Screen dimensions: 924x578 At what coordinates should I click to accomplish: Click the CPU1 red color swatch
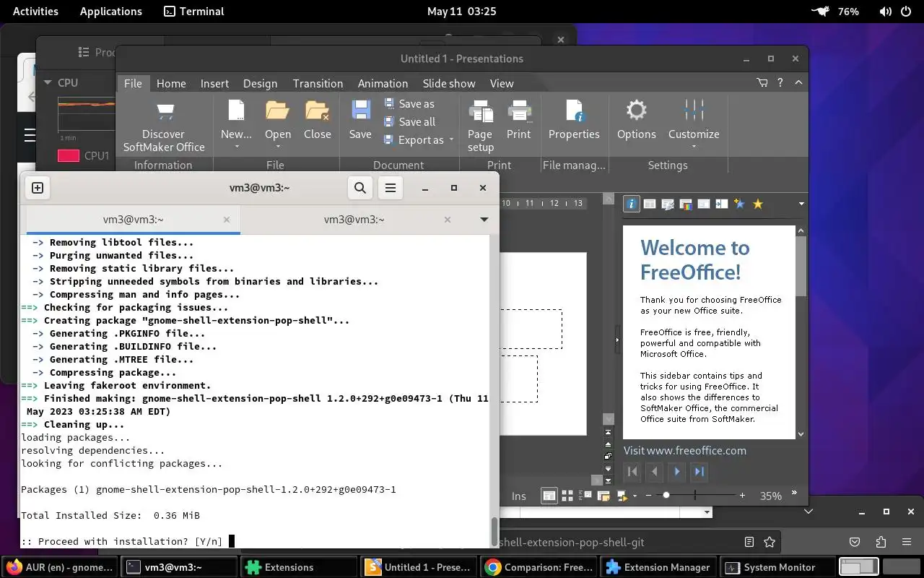(68, 155)
